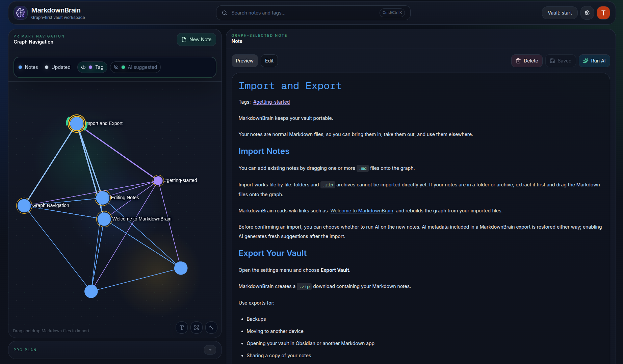Click the Cmd/Ctrl K shortcut badge
623x364 pixels.
point(392,13)
